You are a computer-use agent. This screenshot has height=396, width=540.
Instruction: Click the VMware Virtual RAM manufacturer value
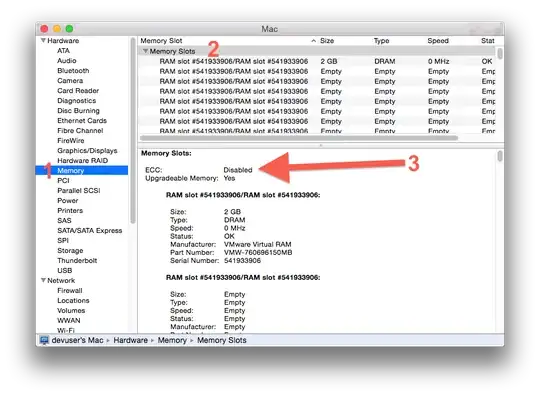(x=258, y=244)
